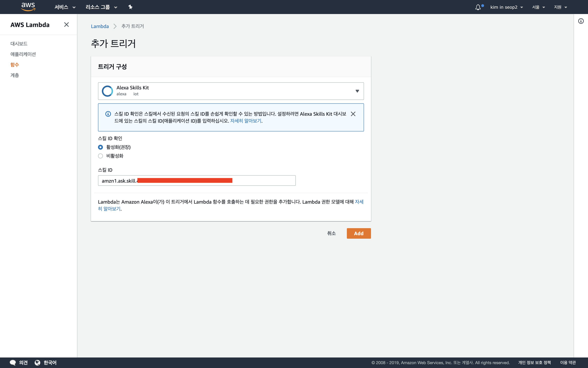Go to 함수 in sidebar
The height and width of the screenshot is (368, 588).
pos(15,65)
